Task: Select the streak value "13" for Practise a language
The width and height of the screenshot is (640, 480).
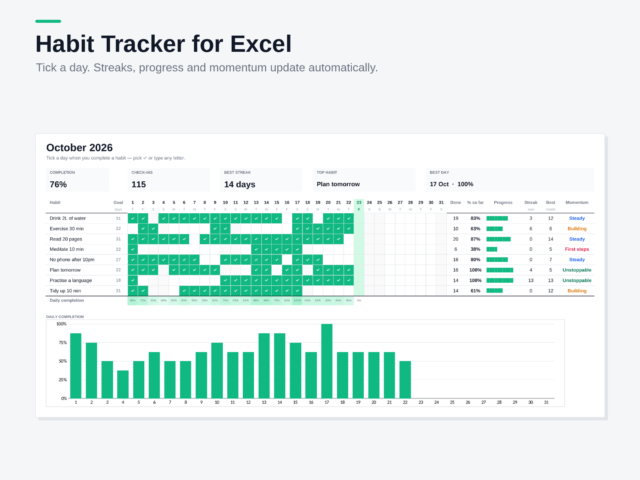Action: [x=531, y=280]
